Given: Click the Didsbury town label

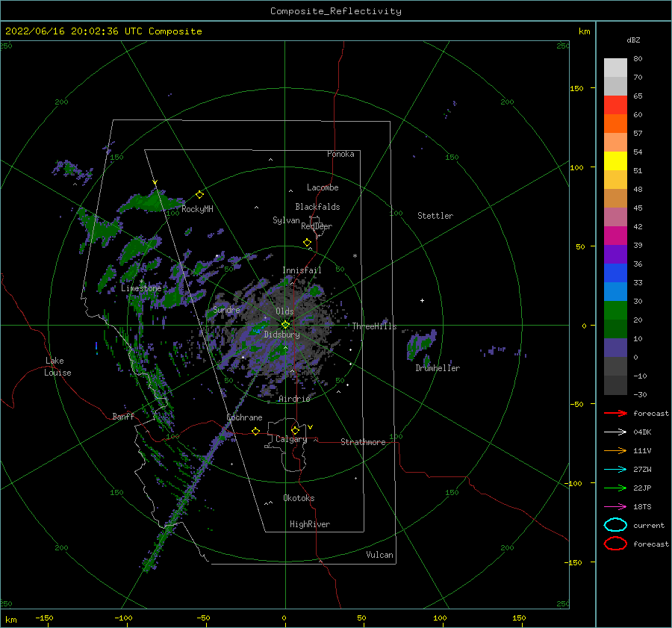Looking at the screenshot, I should coord(281,335).
